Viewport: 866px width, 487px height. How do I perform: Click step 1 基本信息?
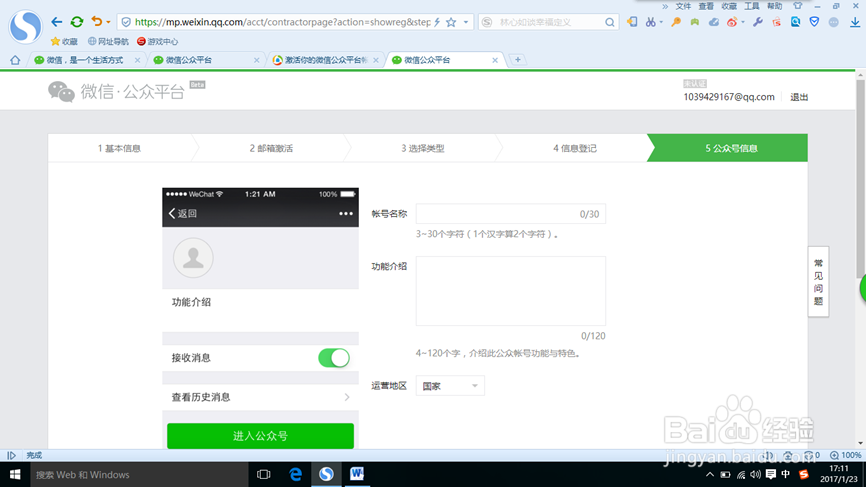(119, 148)
